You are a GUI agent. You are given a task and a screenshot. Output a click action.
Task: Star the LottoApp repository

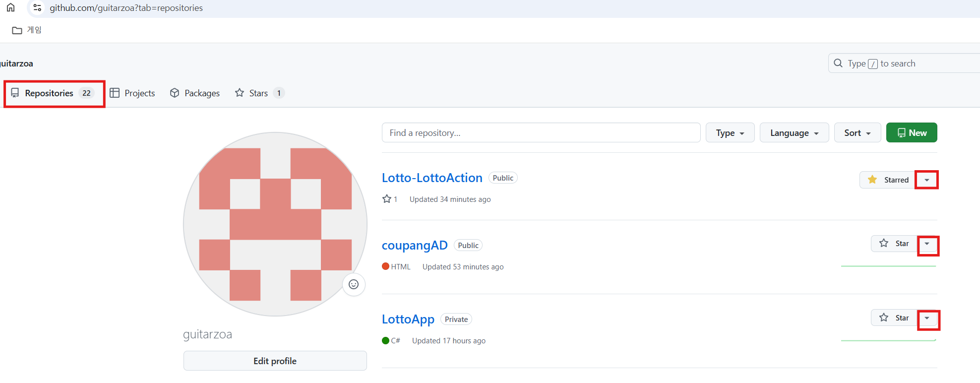click(x=894, y=318)
